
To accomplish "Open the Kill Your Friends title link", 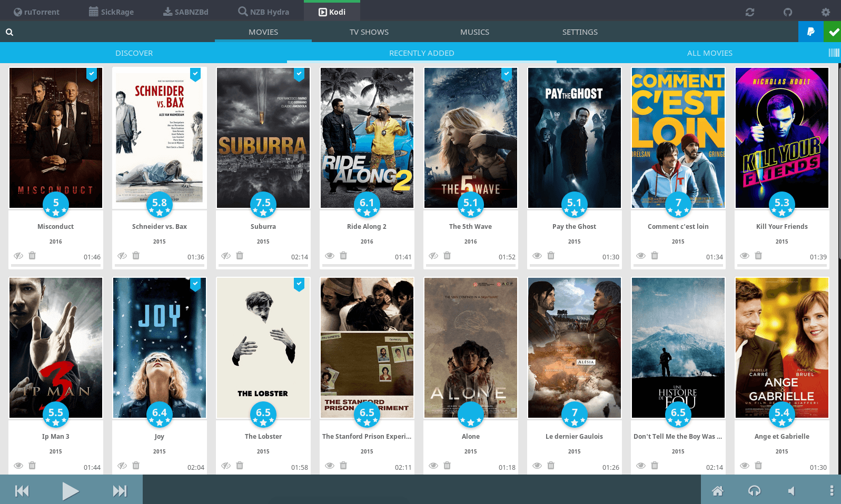I will [781, 227].
